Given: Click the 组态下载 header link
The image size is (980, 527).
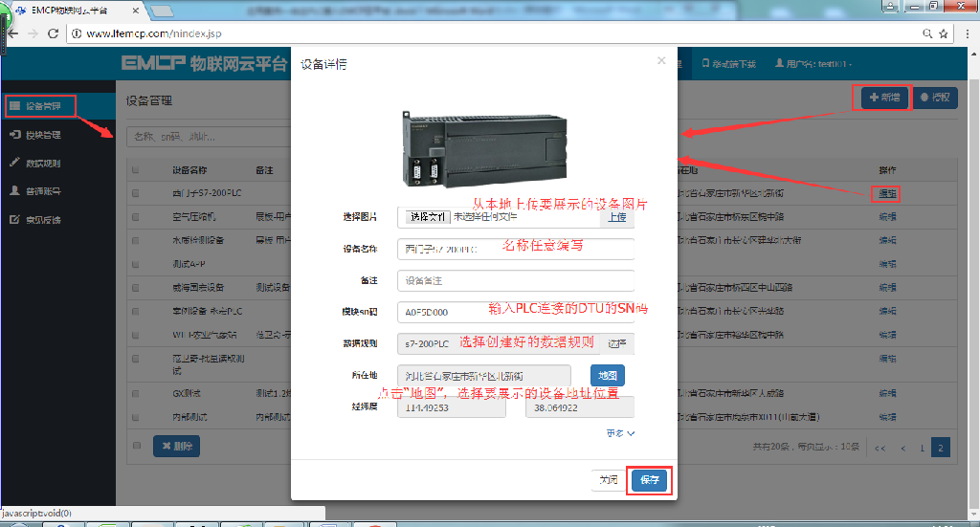Looking at the screenshot, I should coord(728,64).
